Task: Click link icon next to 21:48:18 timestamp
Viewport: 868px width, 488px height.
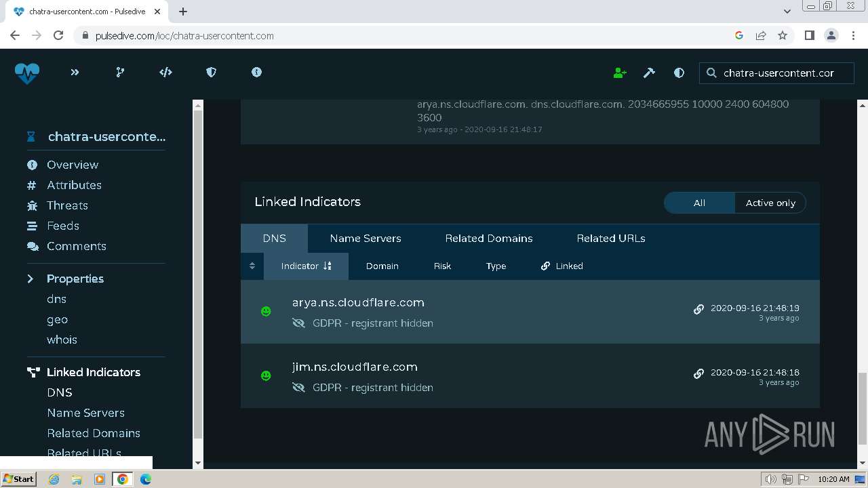Action: [x=698, y=373]
